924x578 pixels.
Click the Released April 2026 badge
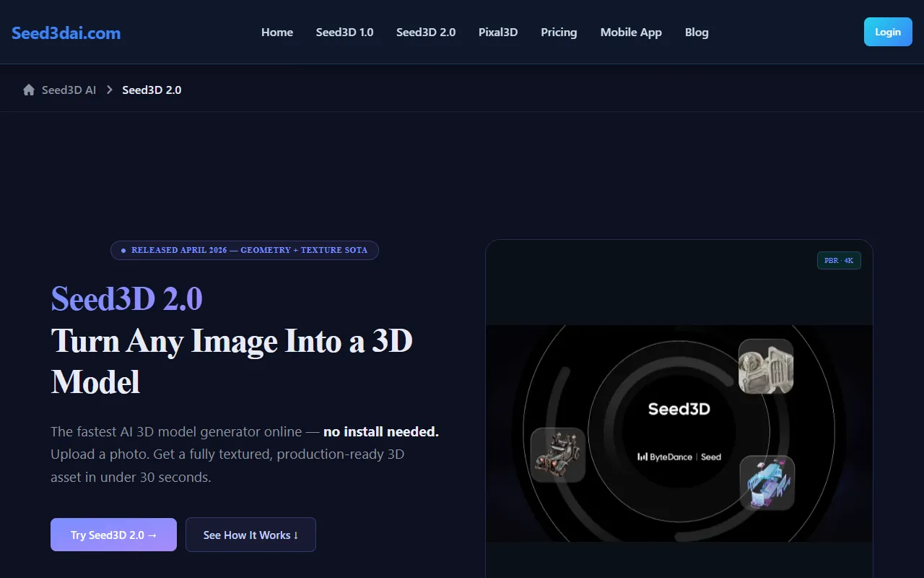245,250
